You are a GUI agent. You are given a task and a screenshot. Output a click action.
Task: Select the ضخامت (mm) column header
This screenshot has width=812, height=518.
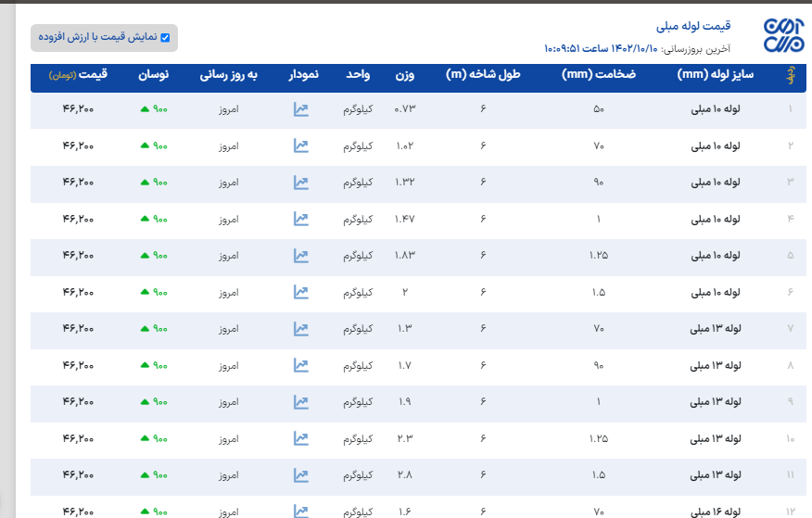(599, 74)
